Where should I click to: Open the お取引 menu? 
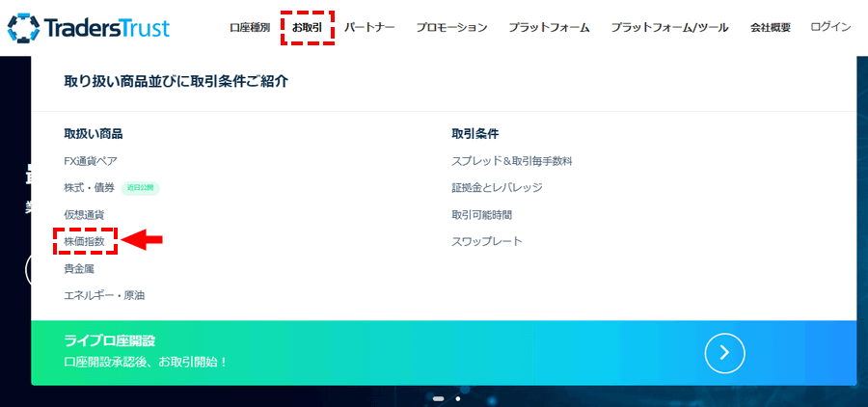tap(308, 28)
